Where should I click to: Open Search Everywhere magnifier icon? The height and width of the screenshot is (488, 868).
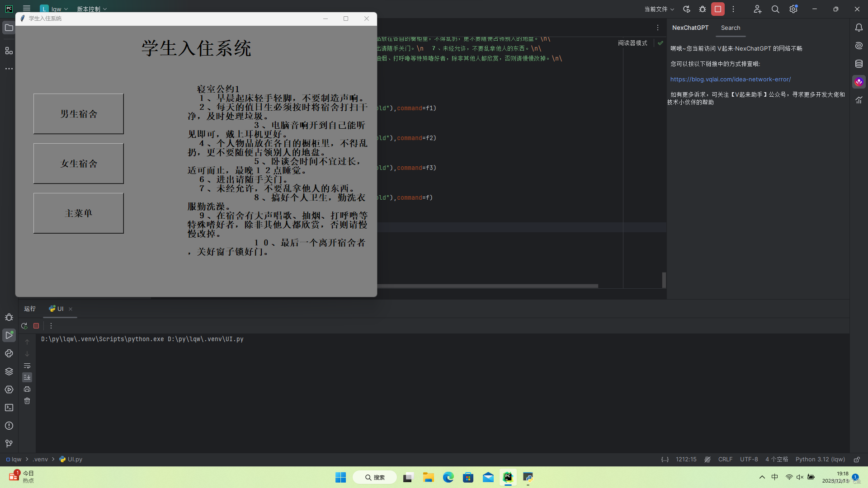pos(775,9)
